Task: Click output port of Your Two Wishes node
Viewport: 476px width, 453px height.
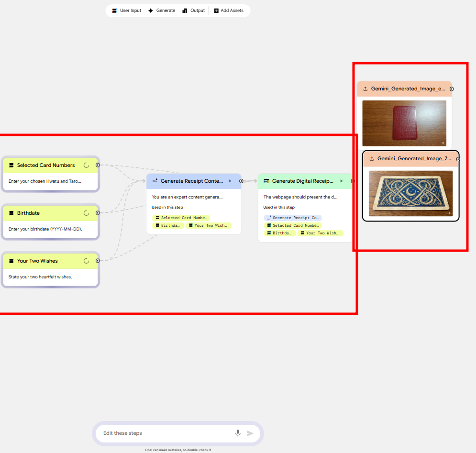Action: tap(98, 261)
